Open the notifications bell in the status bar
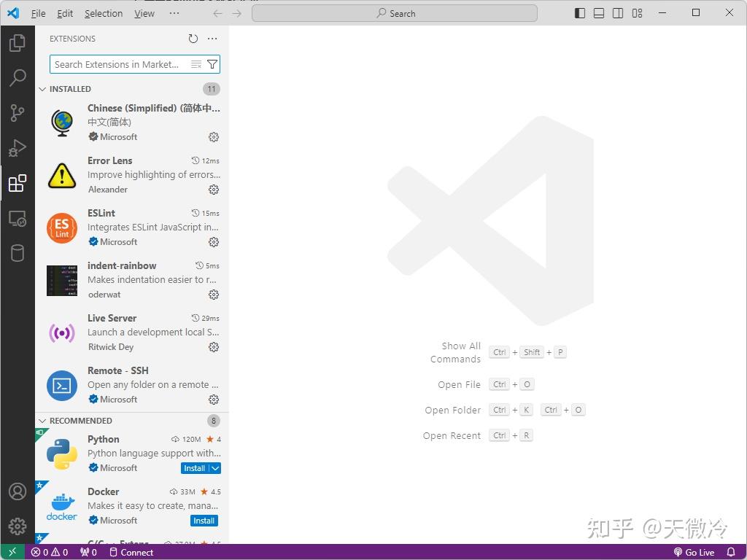The height and width of the screenshot is (560, 747). (x=732, y=552)
